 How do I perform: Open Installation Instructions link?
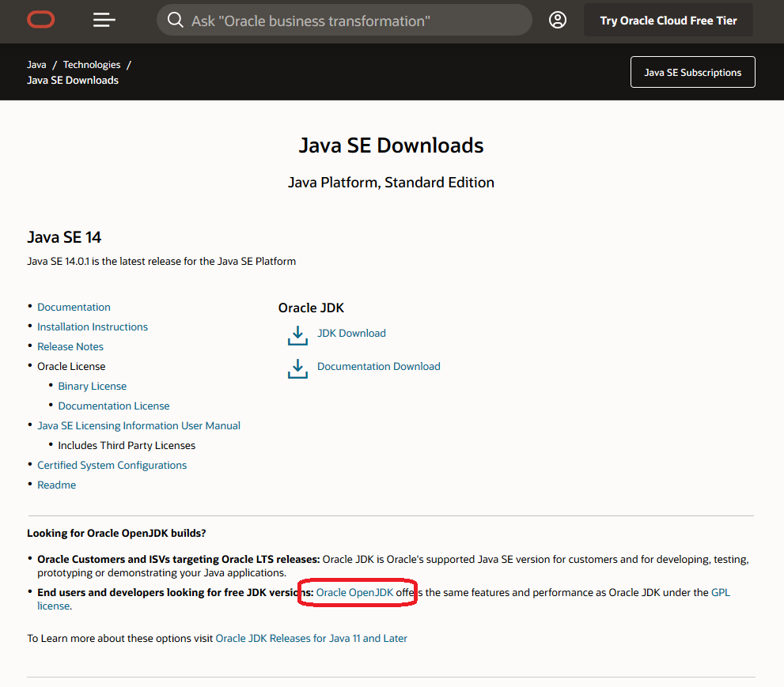pyautogui.click(x=93, y=327)
